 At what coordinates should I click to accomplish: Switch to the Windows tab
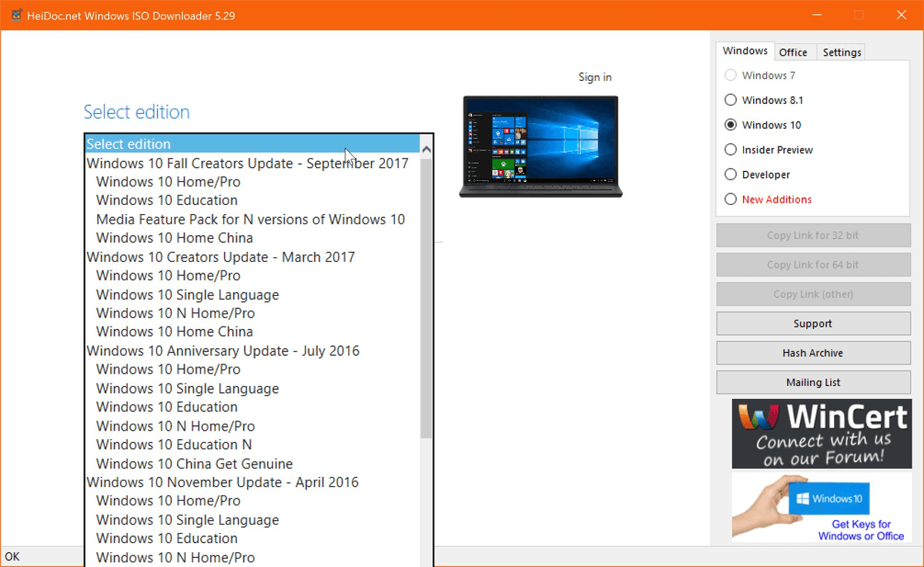click(x=745, y=50)
